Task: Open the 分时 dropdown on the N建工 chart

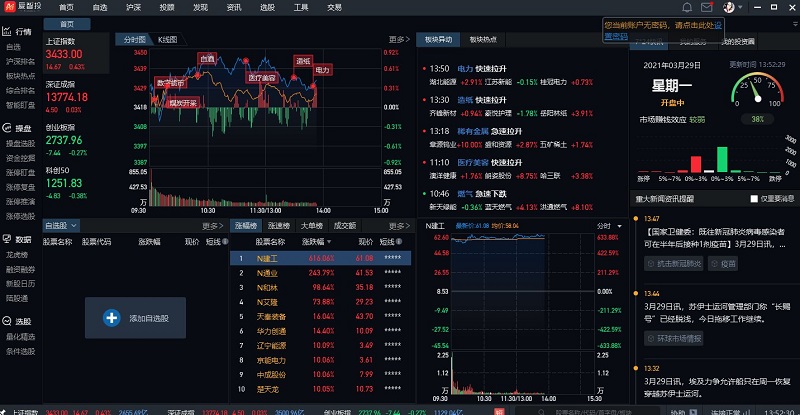Action: click(610, 226)
